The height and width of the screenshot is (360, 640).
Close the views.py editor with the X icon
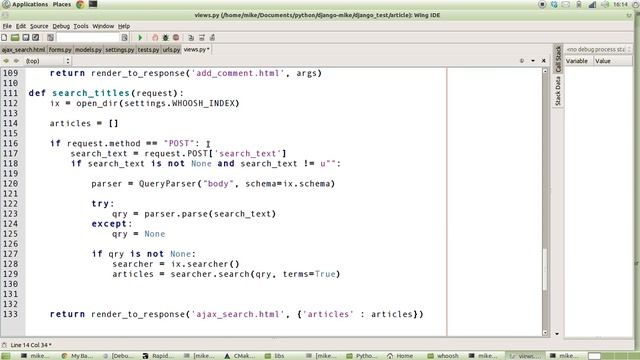tap(544, 60)
